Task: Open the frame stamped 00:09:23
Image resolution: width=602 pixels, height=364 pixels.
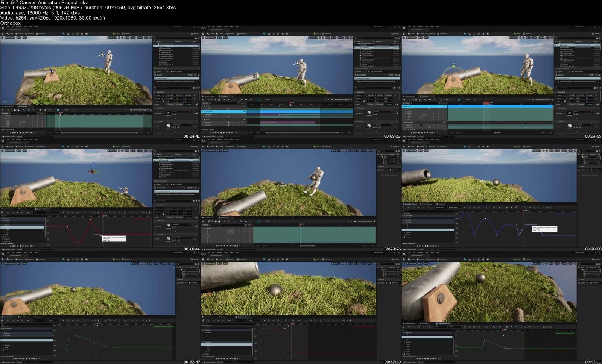Action: 301,82
